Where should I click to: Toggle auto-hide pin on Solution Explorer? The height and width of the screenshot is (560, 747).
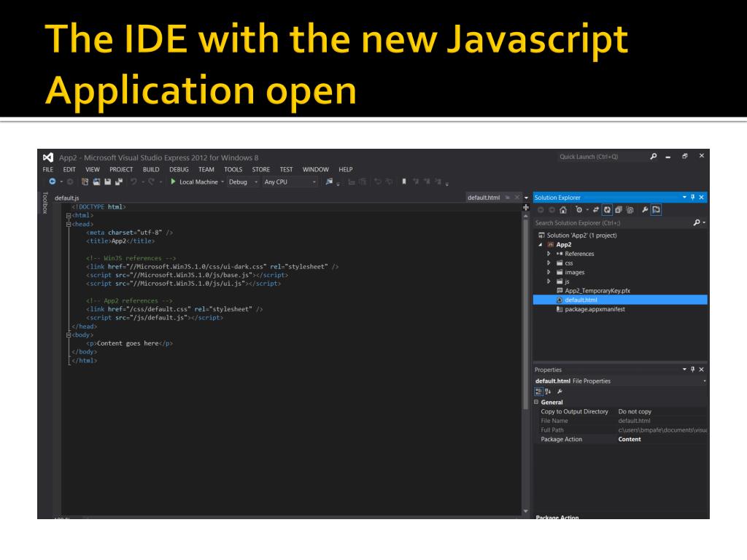click(x=693, y=197)
